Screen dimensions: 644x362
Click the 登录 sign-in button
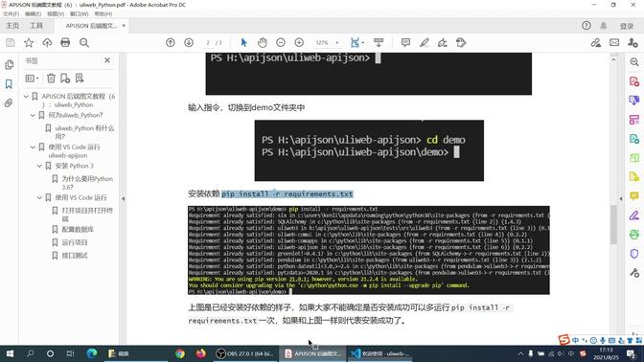tap(627, 26)
